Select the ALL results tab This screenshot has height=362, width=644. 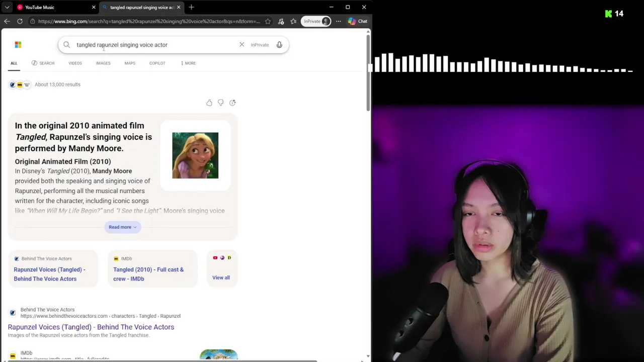click(x=14, y=63)
